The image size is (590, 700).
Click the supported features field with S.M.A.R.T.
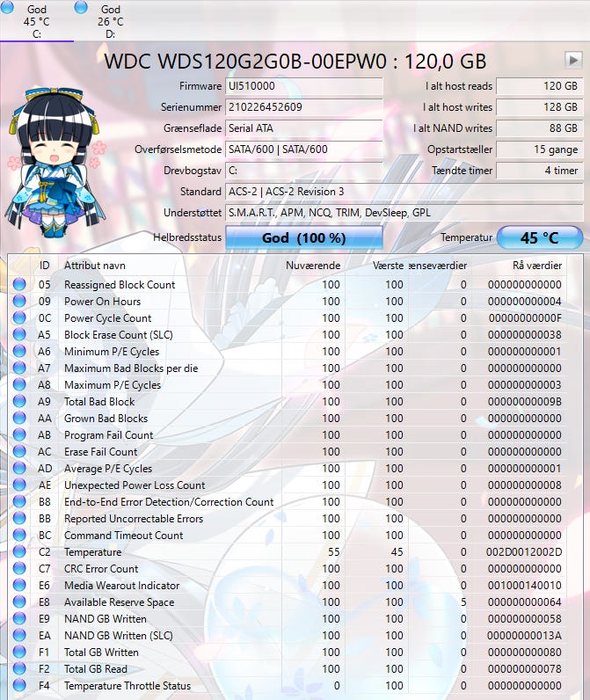click(404, 213)
